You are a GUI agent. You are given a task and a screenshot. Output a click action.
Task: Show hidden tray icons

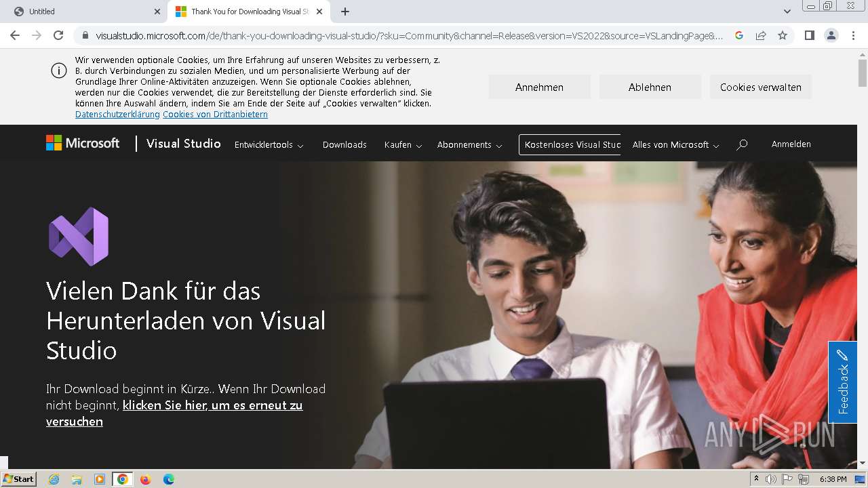[756, 479]
